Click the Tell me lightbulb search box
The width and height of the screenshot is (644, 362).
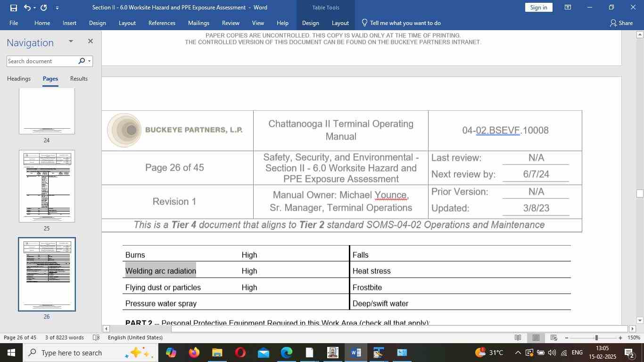pyautogui.click(x=401, y=23)
